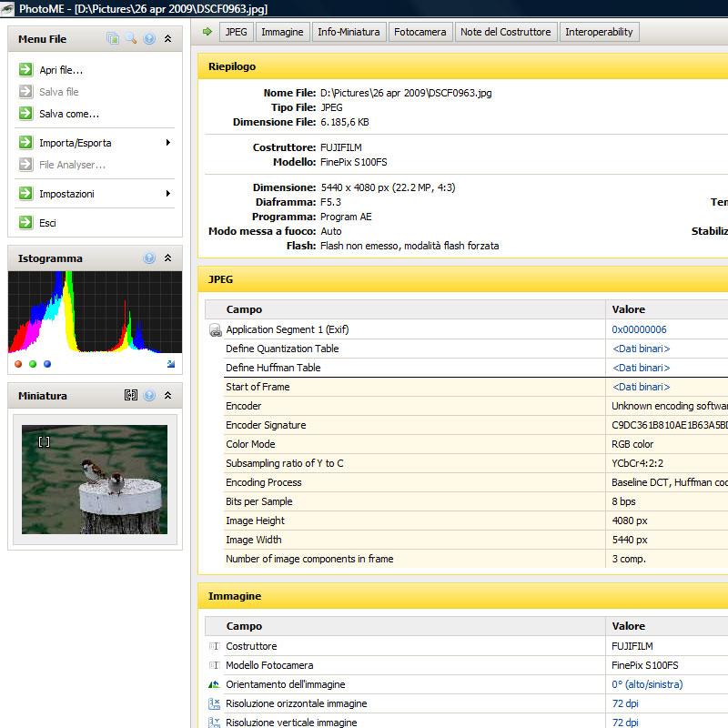The height and width of the screenshot is (728, 728).
Task: Click the sparrow thumbnail preview image
Action: pos(95,480)
